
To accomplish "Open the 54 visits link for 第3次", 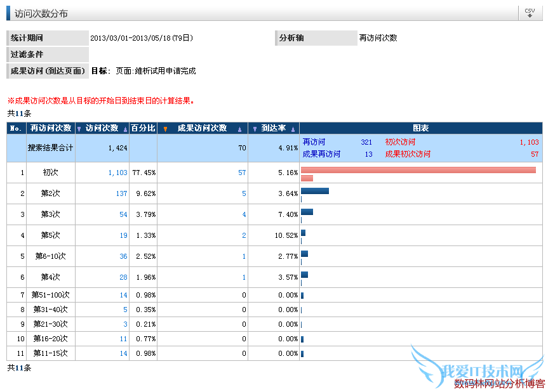I will click(x=123, y=214).
